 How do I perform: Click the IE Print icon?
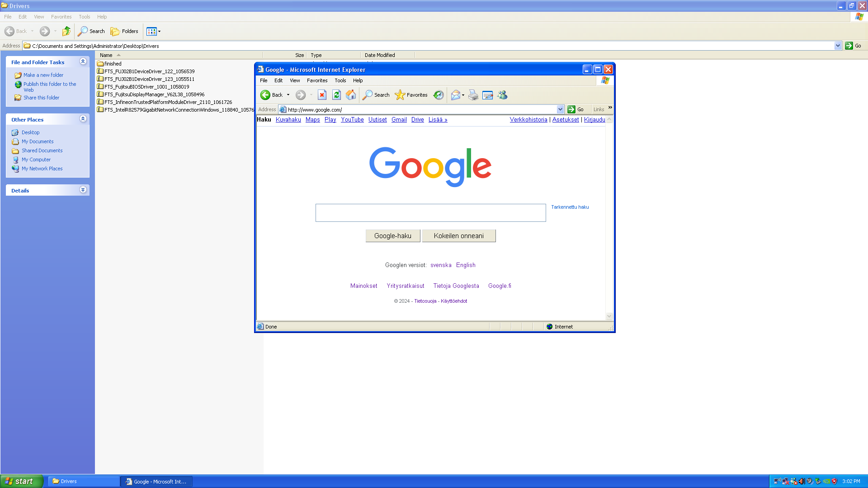click(x=473, y=95)
